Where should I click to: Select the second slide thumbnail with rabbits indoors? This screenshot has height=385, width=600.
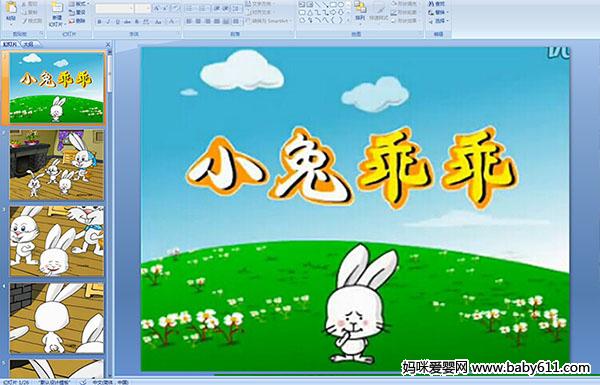pos(57,165)
